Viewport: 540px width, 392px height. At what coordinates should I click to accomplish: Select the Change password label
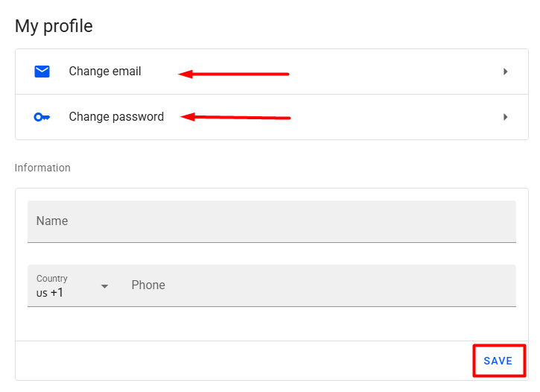[116, 117]
